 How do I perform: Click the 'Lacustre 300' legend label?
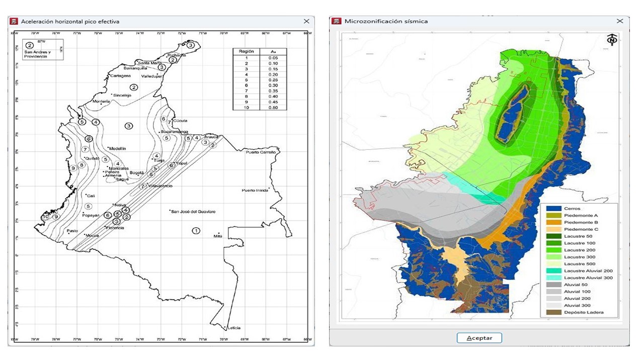(579, 257)
